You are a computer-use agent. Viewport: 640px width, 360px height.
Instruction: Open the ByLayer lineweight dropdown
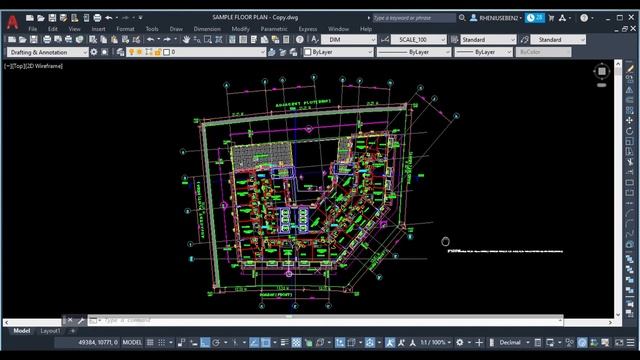click(483, 52)
